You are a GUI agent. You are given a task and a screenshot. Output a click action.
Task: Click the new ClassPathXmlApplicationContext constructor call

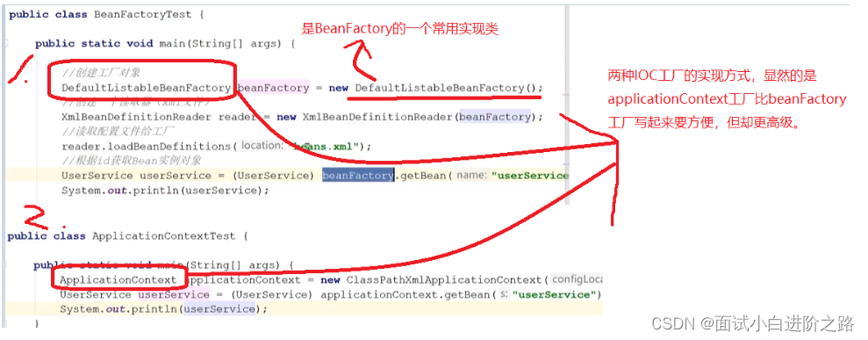(434, 279)
